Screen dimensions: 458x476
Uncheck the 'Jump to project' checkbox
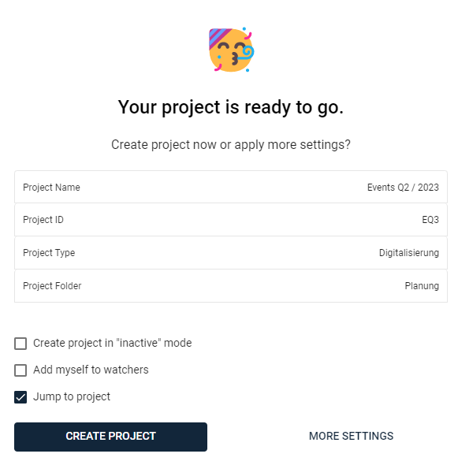coord(20,397)
